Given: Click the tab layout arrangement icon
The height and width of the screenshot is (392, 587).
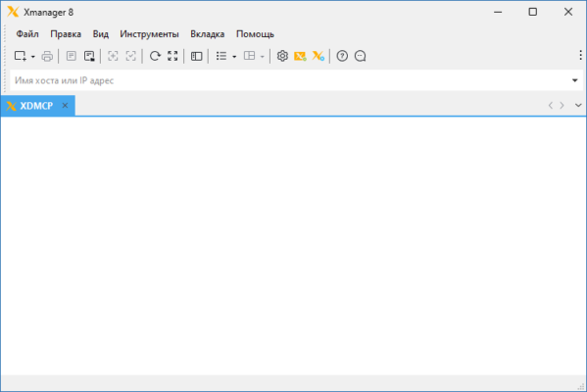Looking at the screenshot, I should pos(249,56).
